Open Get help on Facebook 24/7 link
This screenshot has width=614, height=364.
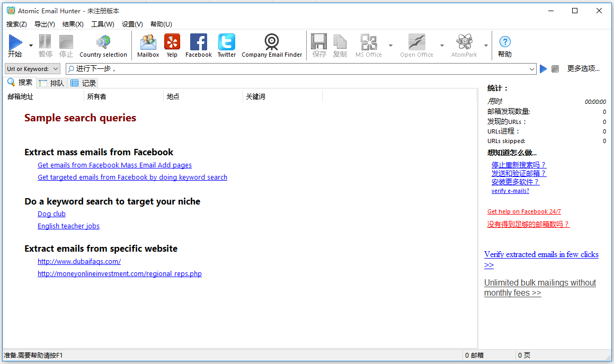[x=524, y=211]
